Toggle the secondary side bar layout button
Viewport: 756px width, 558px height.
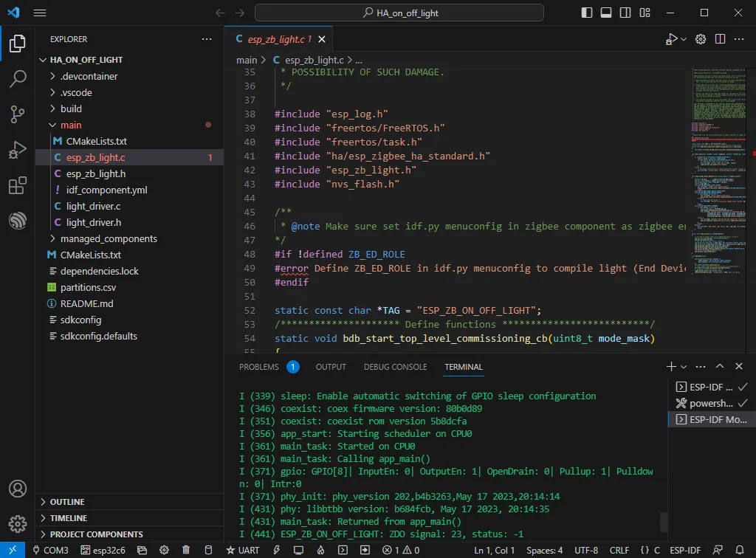(625, 13)
